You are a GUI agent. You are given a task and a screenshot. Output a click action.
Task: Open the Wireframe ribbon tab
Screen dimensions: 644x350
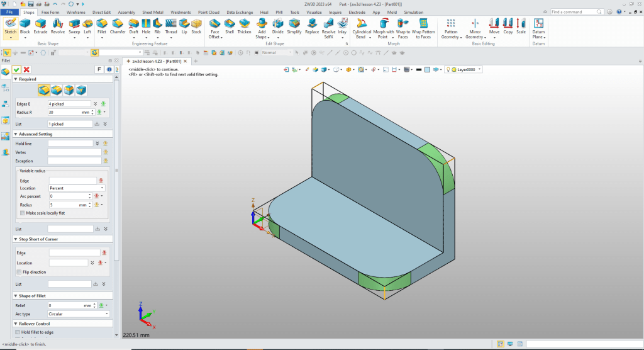76,12
